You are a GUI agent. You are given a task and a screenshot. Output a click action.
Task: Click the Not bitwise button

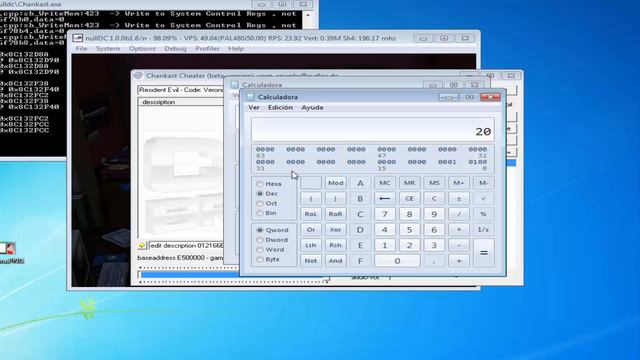click(x=311, y=260)
